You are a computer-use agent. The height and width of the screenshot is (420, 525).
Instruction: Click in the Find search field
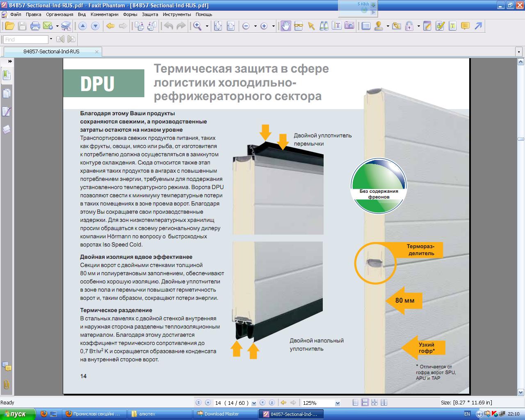pos(25,39)
